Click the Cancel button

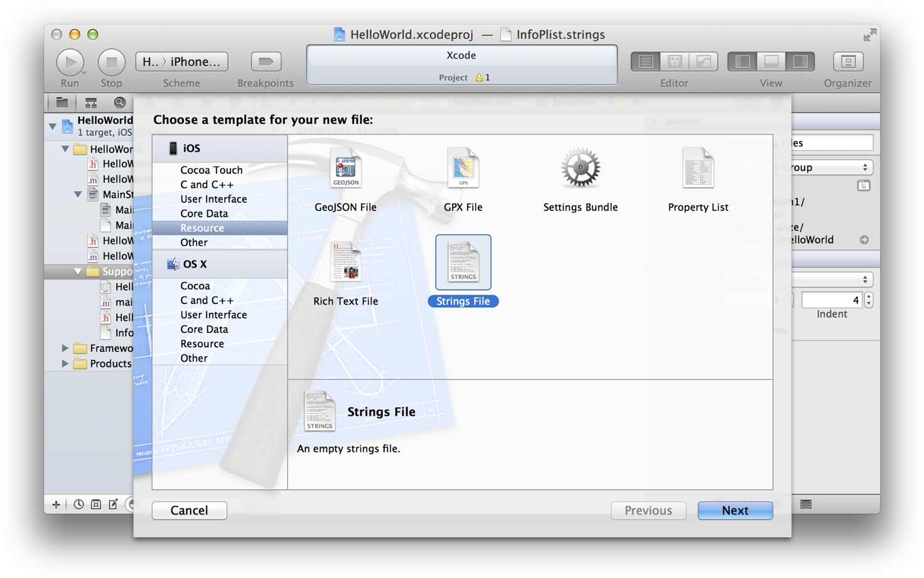(189, 510)
